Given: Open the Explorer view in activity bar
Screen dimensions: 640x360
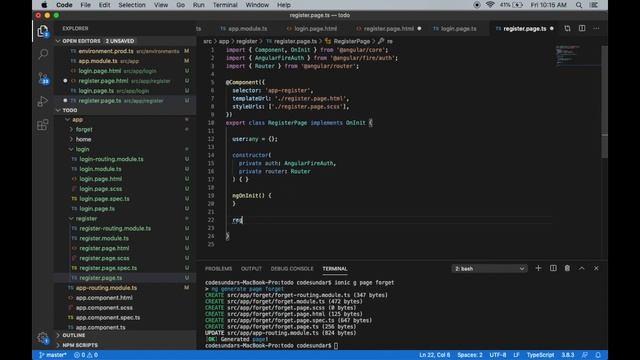Looking at the screenshot, I should point(43,31).
